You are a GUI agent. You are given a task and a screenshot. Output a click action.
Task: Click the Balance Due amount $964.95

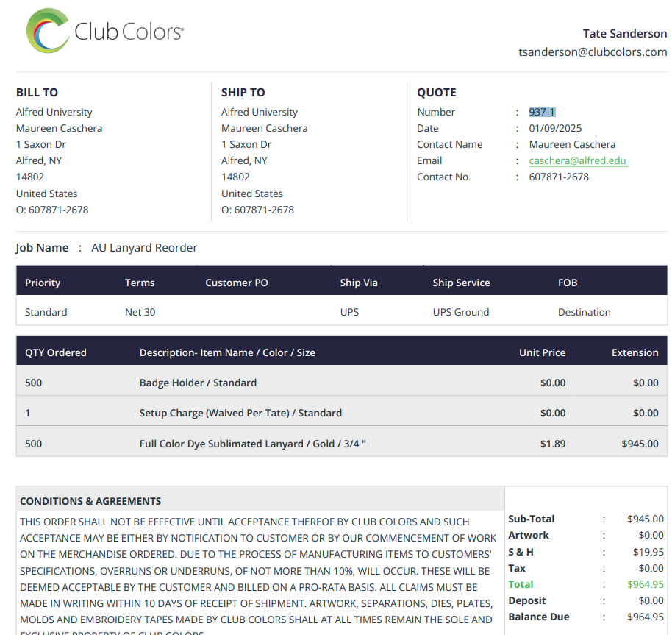[x=646, y=617]
